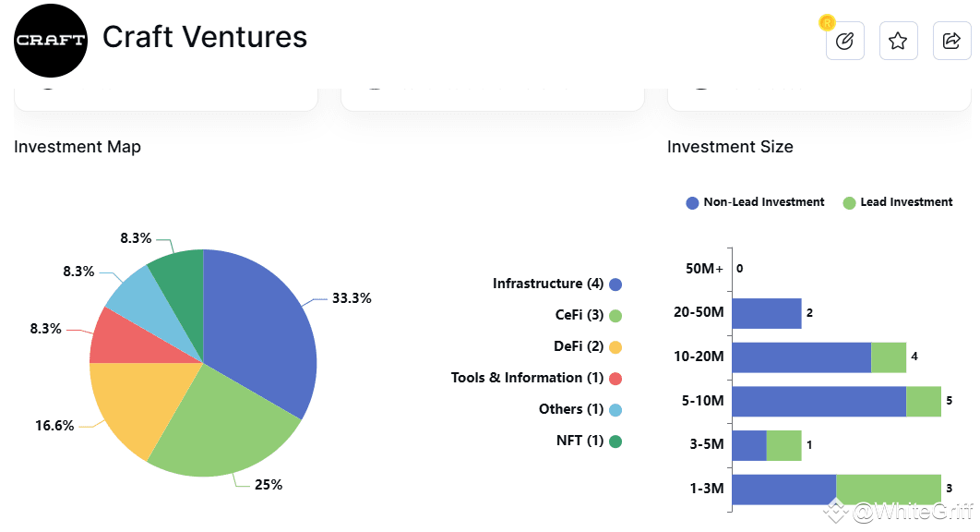Click the Craft Ventures title text
Screen dimensions: 980x532
point(205,37)
